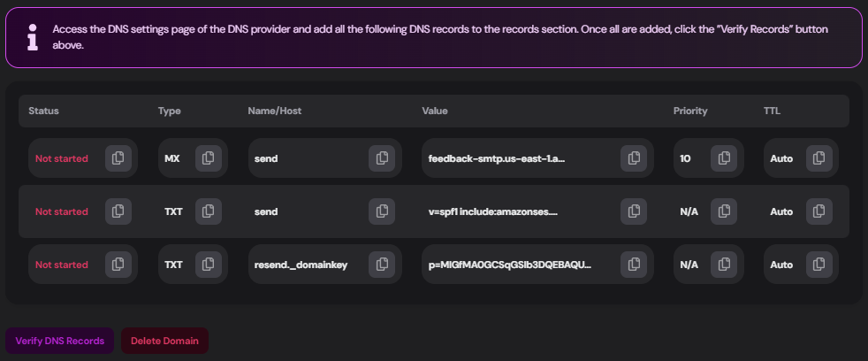Select the feedback-smtp.us-east-1 value text
Image resolution: width=868 pixels, height=361 pixels.
(496, 158)
